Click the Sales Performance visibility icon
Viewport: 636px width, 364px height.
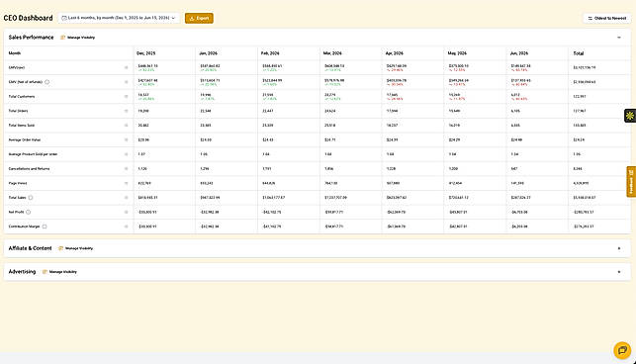point(63,38)
